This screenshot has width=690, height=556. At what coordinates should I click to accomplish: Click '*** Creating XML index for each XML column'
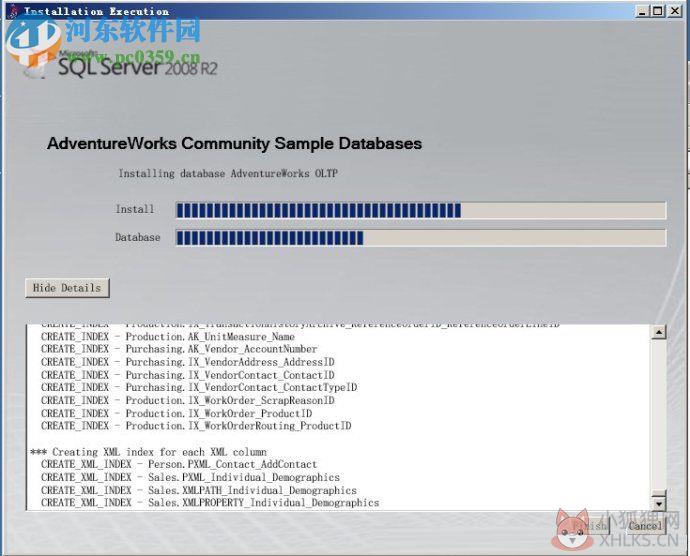click(148, 452)
